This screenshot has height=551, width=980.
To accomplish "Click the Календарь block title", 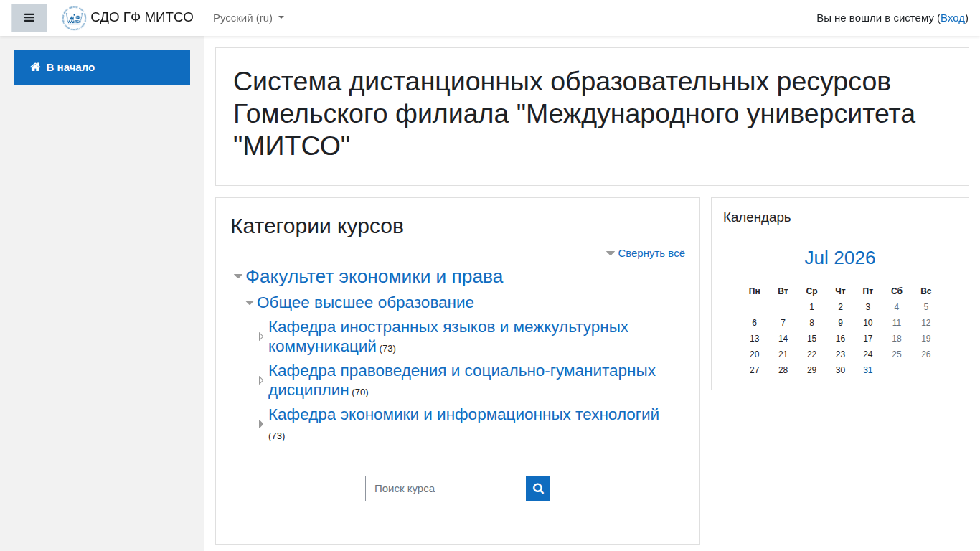I will tap(757, 217).
